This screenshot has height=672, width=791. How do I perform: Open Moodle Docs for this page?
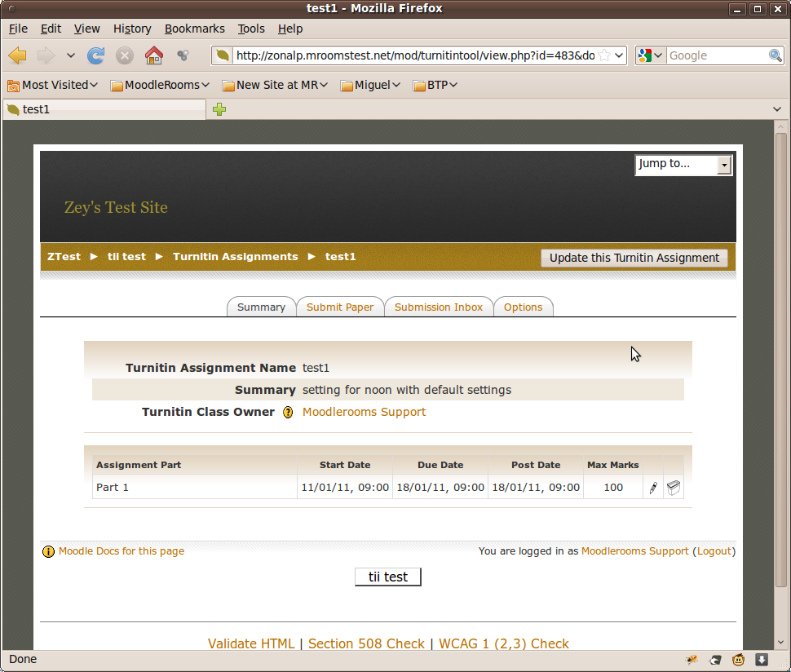click(121, 551)
